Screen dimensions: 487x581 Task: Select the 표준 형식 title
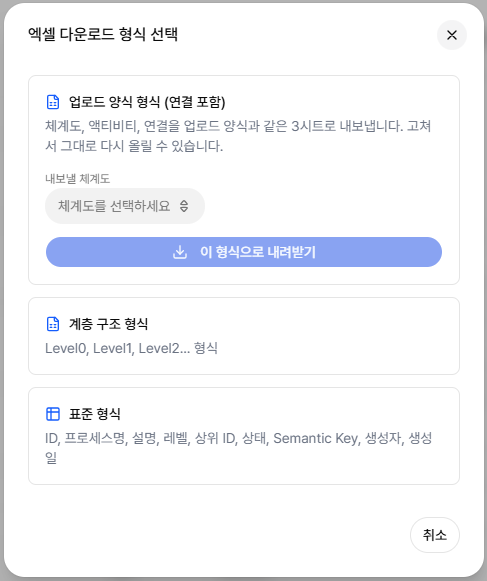[95, 414]
